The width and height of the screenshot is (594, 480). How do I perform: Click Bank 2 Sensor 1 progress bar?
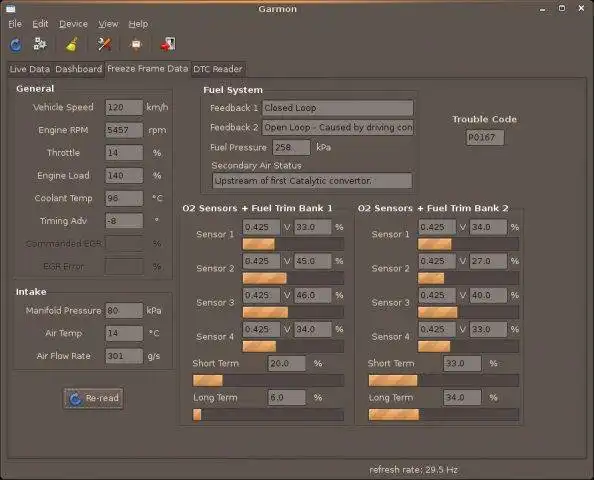click(x=468, y=244)
